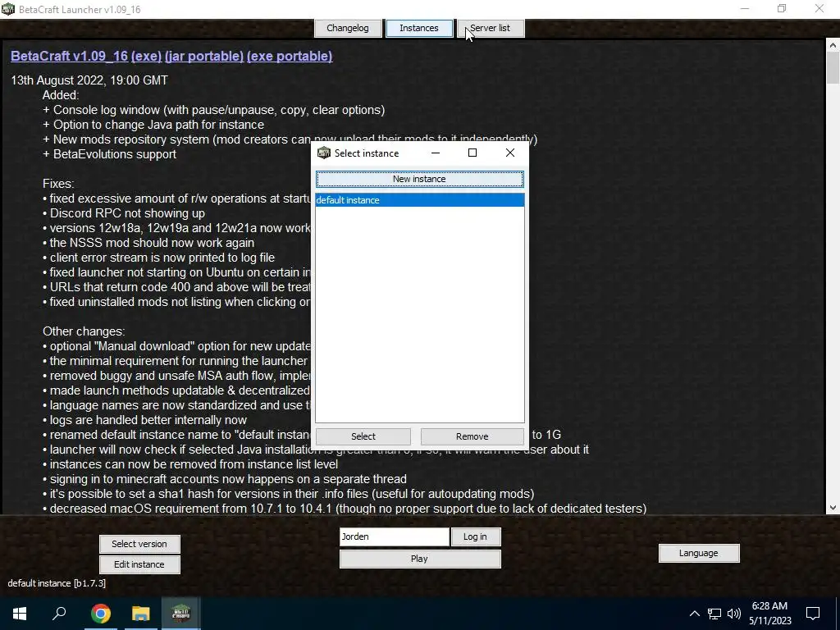
Task: Click the line '+ BetaEvolutions support'
Action: 109,154
